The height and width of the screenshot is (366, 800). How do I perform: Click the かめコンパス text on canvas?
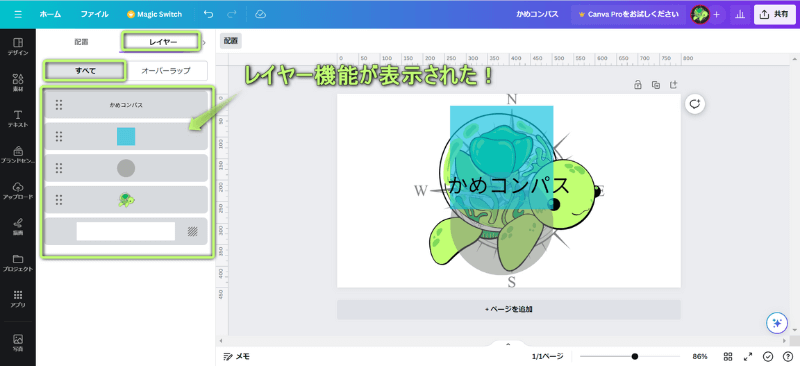click(509, 186)
